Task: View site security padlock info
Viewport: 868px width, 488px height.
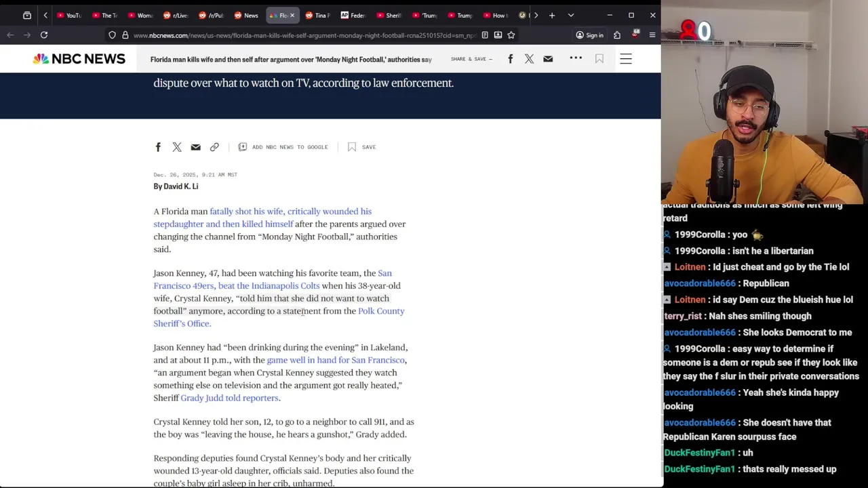Action: (x=125, y=35)
